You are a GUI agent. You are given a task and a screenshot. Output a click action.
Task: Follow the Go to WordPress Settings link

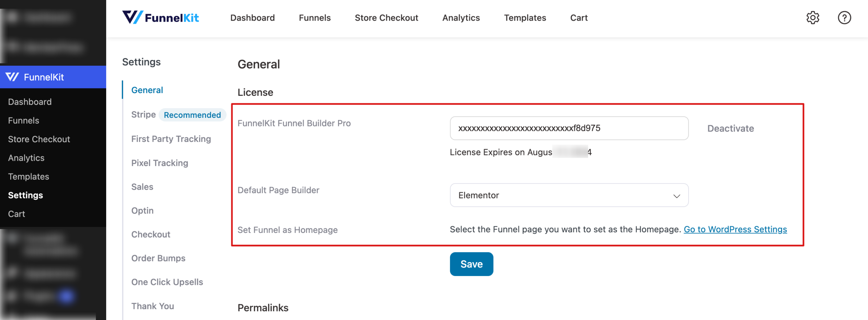pyautogui.click(x=735, y=230)
